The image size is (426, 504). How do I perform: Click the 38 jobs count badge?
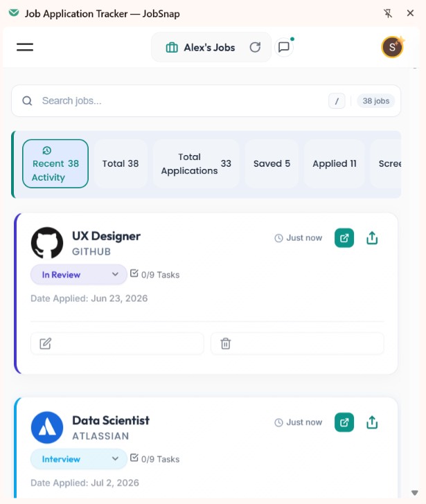point(376,101)
